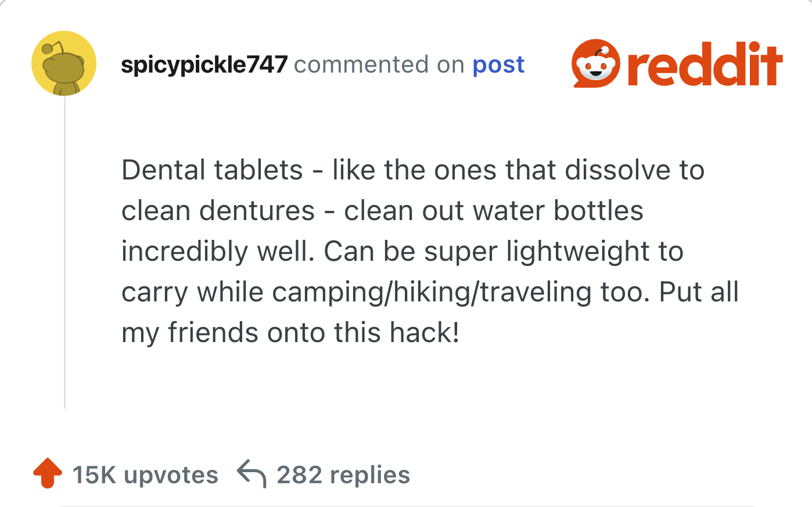Upvote the comment with the orange arrow
Image resolution: width=812 pixels, height=507 pixels.
(48, 473)
